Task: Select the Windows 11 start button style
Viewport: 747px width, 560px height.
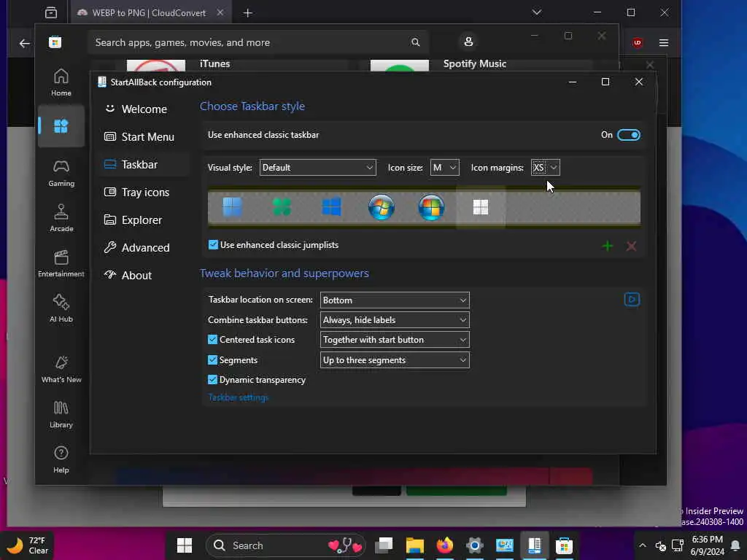Action: pos(233,207)
